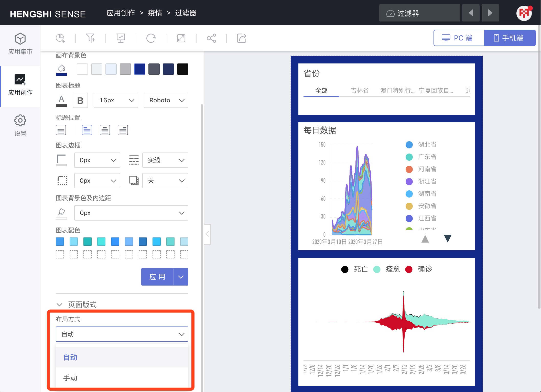Select the 全部 province tab
The image size is (541, 392).
tap(321, 91)
